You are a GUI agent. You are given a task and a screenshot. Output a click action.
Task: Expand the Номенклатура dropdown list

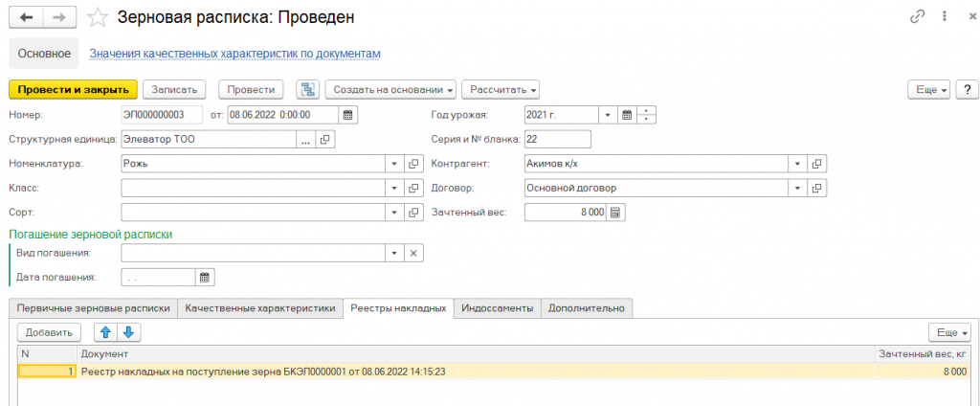coord(394,164)
